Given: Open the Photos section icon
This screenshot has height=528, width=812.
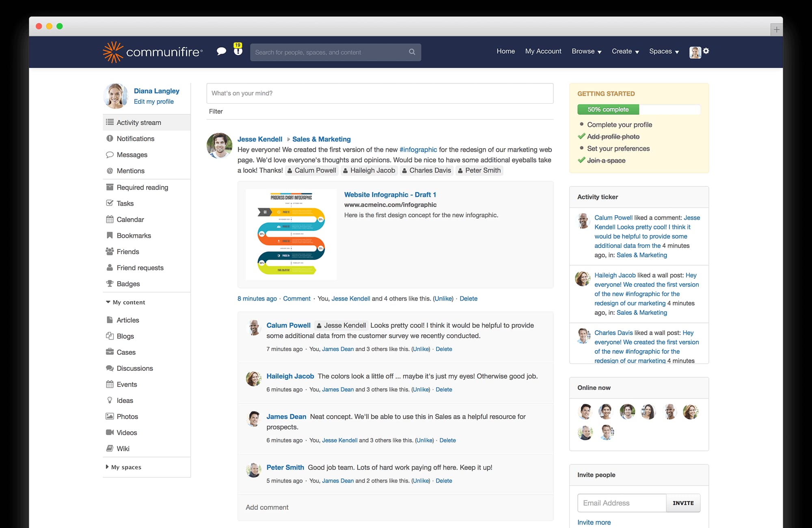Looking at the screenshot, I should point(109,416).
